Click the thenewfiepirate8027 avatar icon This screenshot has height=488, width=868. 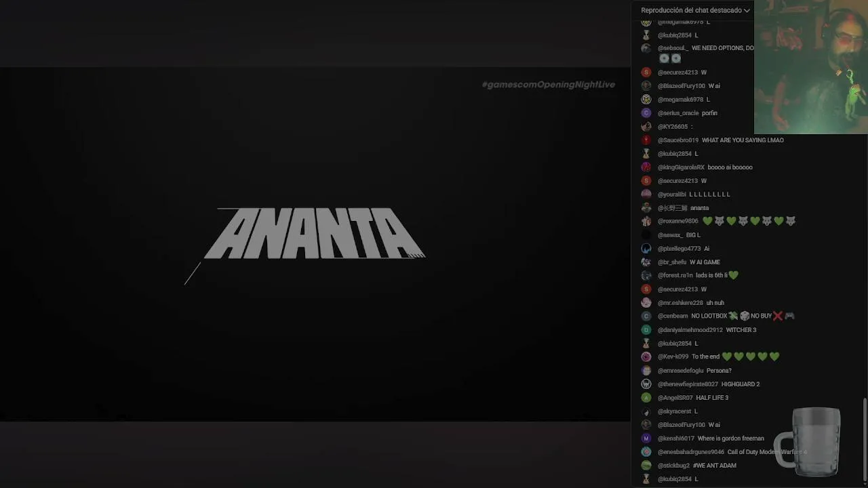(x=646, y=384)
